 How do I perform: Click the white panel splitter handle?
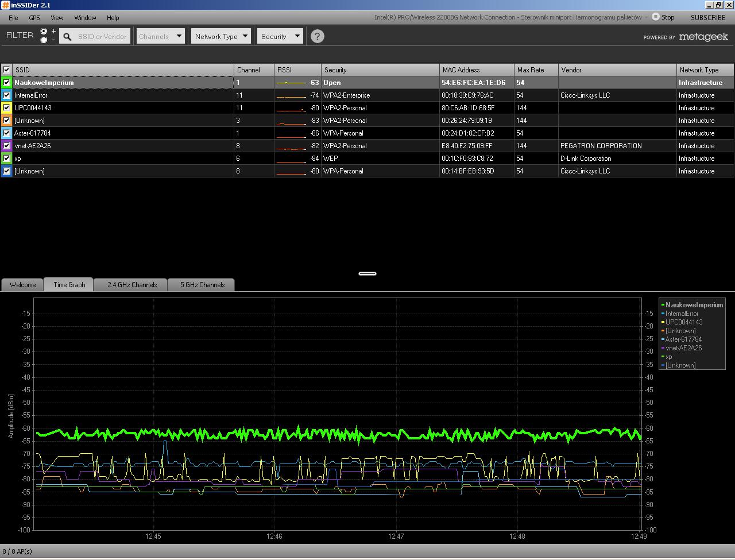point(367,273)
